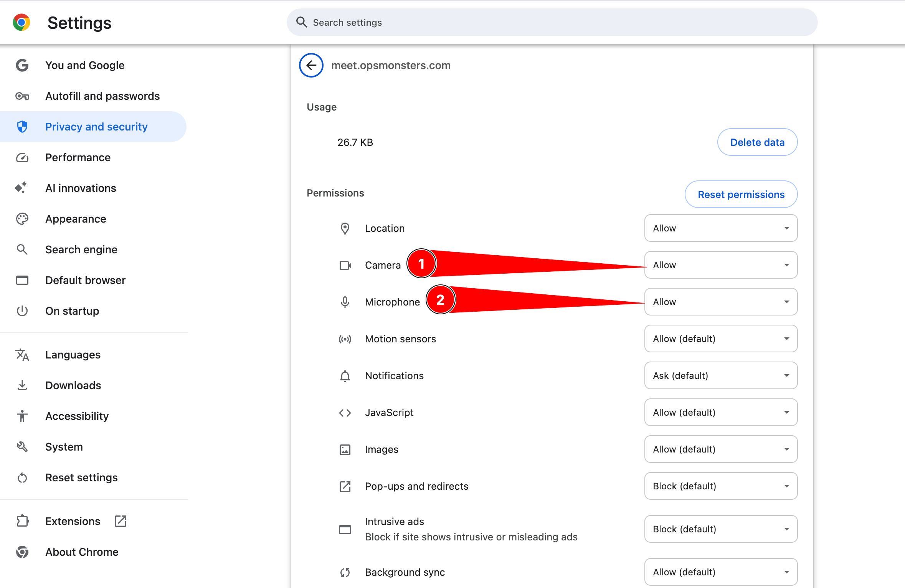Click the Delete data button
Image resolution: width=905 pixels, height=588 pixels.
point(757,142)
